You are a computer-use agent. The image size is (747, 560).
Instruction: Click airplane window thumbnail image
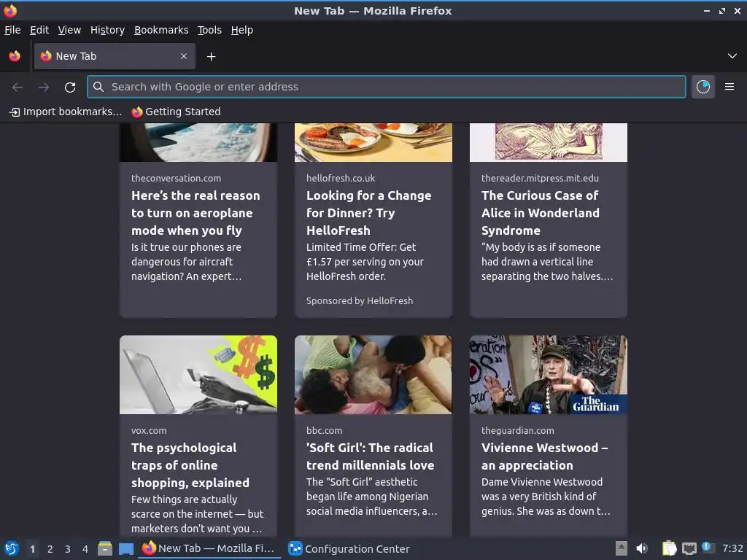tap(198, 142)
